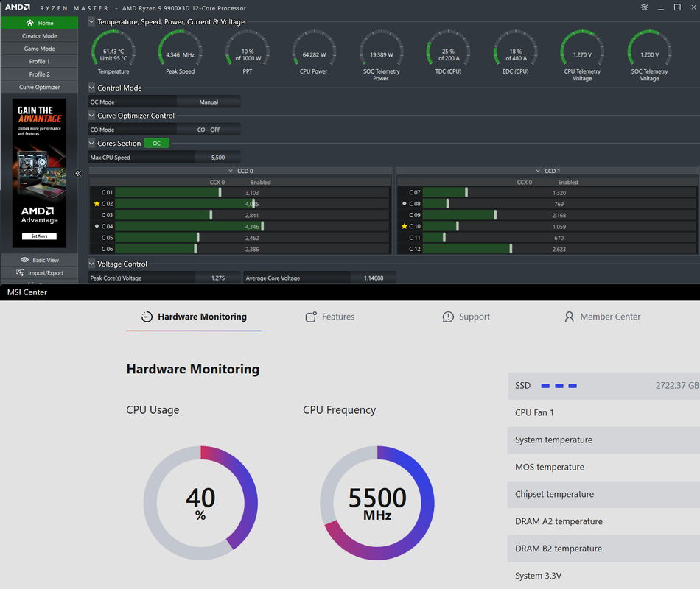Click the Peak Speed gauge dial
Image resolution: width=700 pixels, height=589 pixels.
(181, 49)
